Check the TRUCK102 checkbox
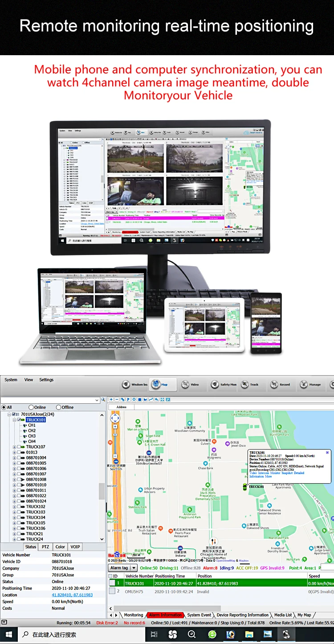 19,506
